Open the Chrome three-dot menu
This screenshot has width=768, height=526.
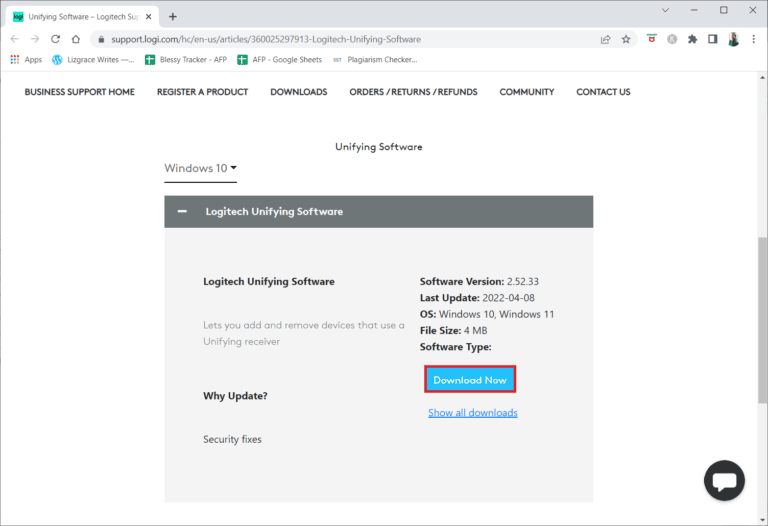754,39
